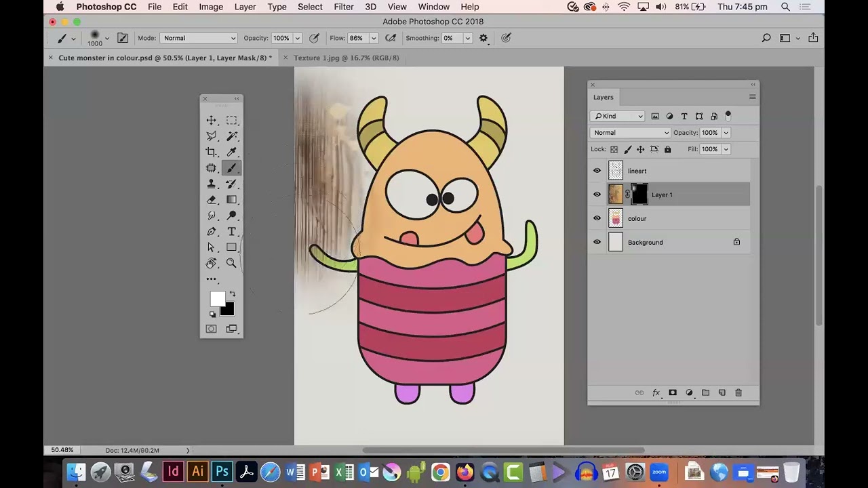Image resolution: width=868 pixels, height=488 pixels.
Task: Click the smoothing options gear icon
Action: tap(484, 38)
